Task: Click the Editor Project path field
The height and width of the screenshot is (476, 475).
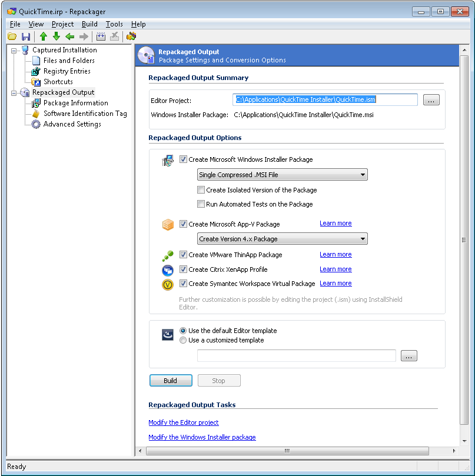Action: pos(325,100)
